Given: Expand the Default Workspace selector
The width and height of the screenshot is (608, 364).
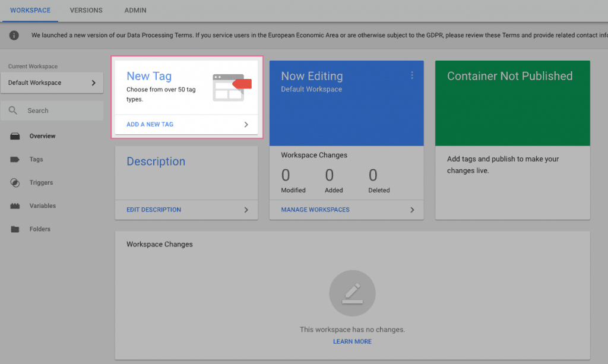Looking at the screenshot, I should 52,83.
